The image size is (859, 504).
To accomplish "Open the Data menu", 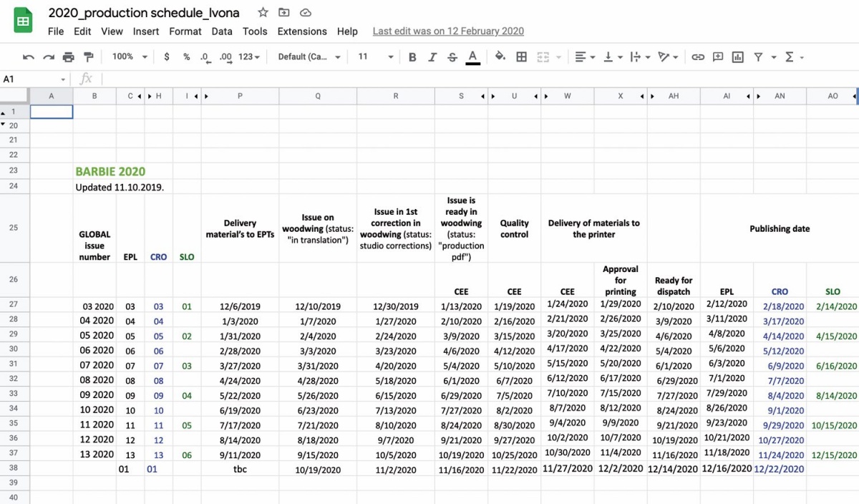I will [222, 31].
